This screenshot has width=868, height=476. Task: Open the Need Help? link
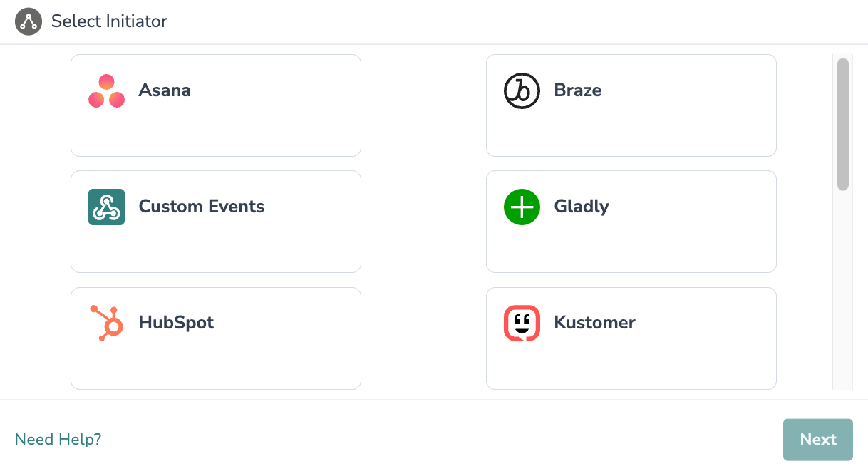pyautogui.click(x=58, y=439)
